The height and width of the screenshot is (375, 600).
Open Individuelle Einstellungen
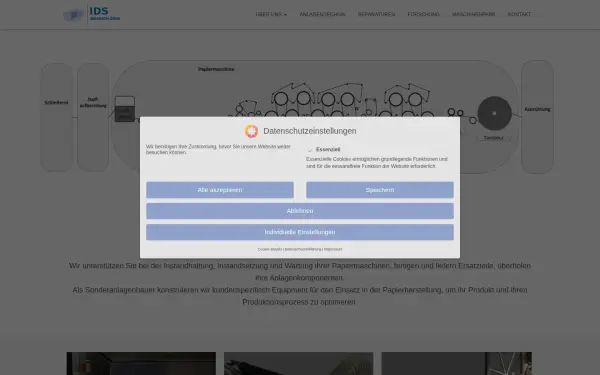coord(300,232)
